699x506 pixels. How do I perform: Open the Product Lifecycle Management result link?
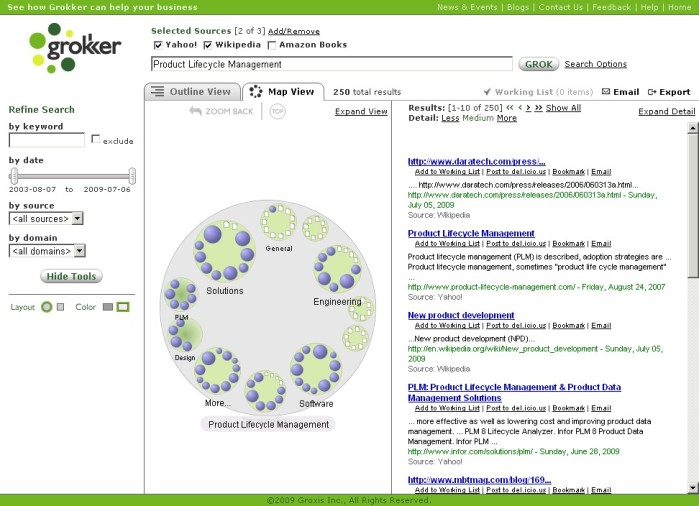[x=471, y=233]
